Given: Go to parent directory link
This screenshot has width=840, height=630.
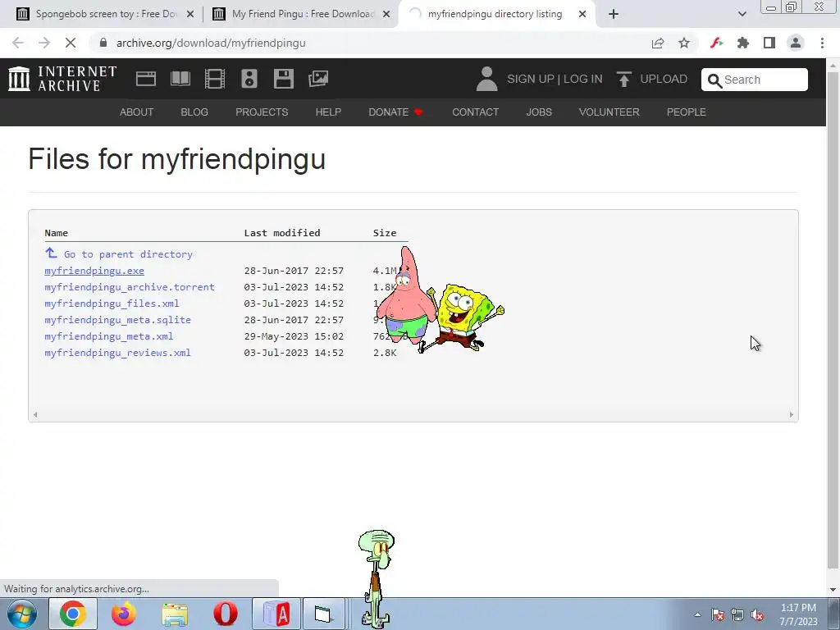Looking at the screenshot, I should click(128, 254).
